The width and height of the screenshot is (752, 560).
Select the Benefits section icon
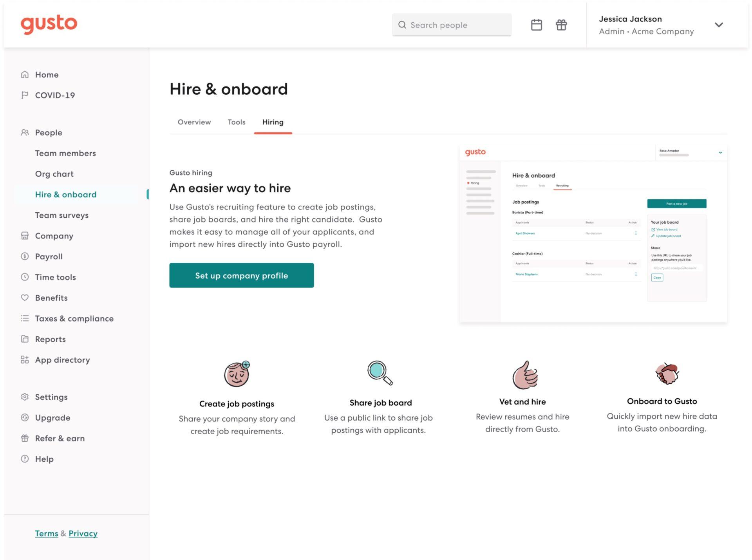(24, 297)
